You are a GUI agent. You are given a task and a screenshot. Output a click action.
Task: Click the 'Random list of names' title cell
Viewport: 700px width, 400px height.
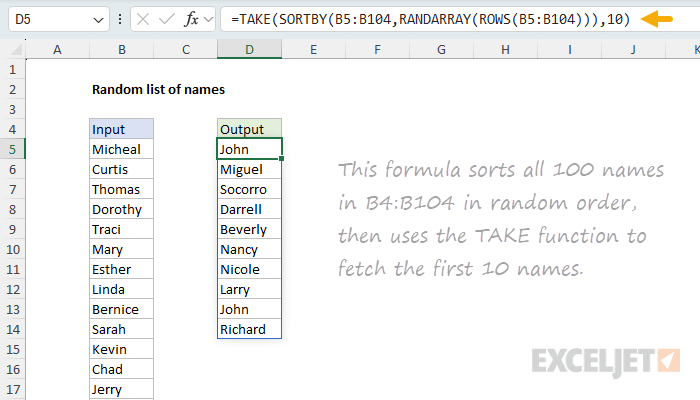tap(158, 89)
